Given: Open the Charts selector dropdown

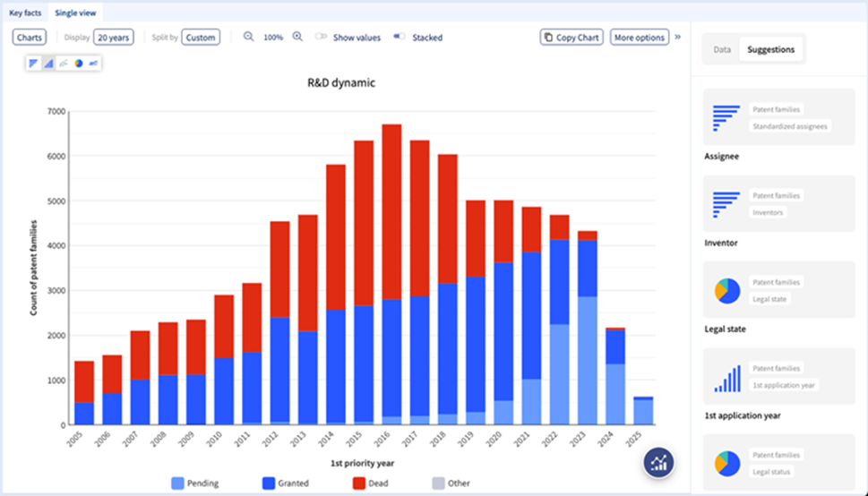Looking at the screenshot, I should tap(30, 38).
